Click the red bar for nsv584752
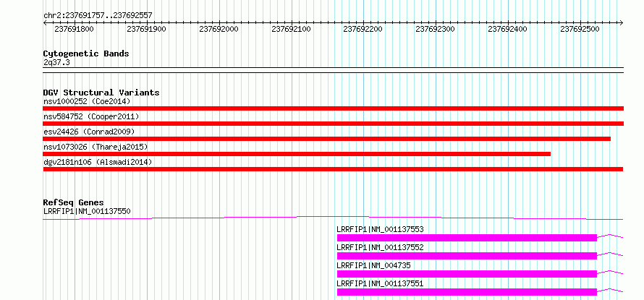The height and width of the screenshot is (300, 644). 333,124
